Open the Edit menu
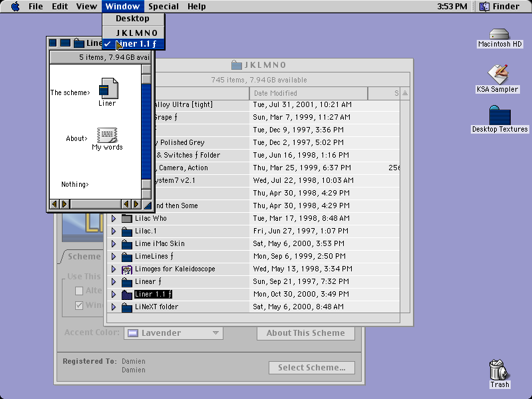The image size is (532, 399). (x=60, y=7)
